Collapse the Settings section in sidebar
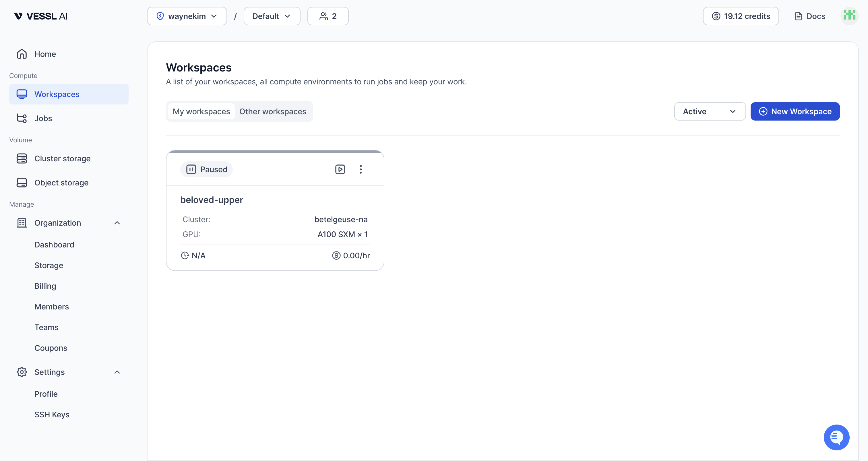Image resolution: width=868 pixels, height=461 pixels. coord(117,372)
